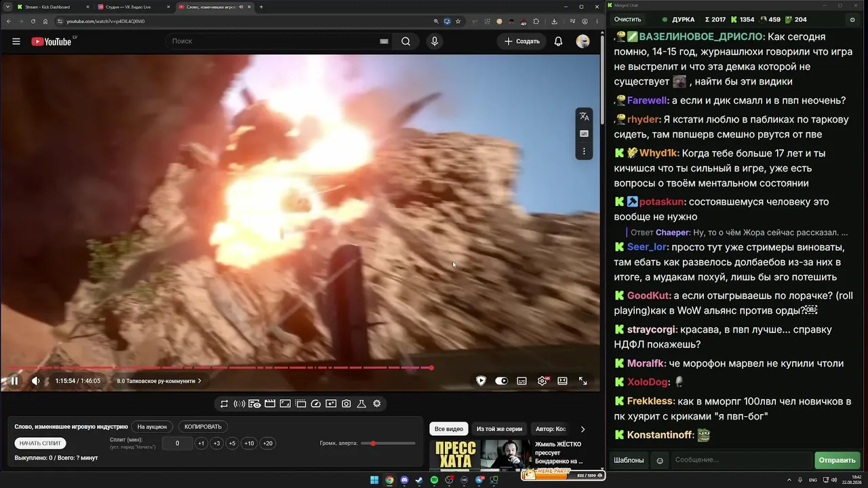Click the sound broadcast waves icon
868x488 pixels.
[x=239, y=404]
